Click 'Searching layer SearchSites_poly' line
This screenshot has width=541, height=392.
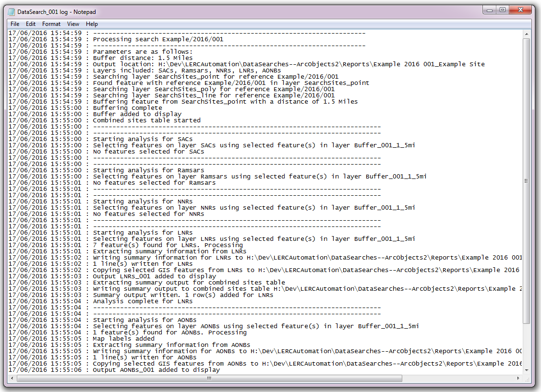pos(171,89)
